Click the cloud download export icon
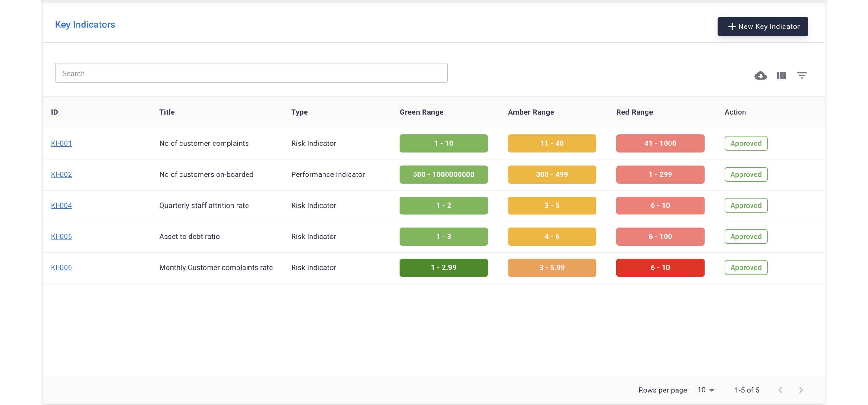This screenshot has height=405, width=868. [760, 76]
